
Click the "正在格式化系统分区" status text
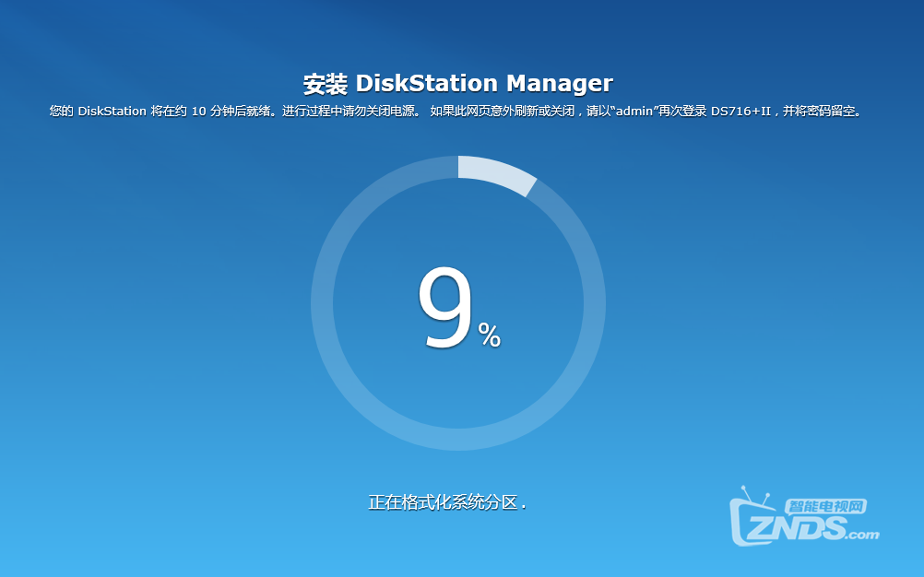[x=446, y=502]
